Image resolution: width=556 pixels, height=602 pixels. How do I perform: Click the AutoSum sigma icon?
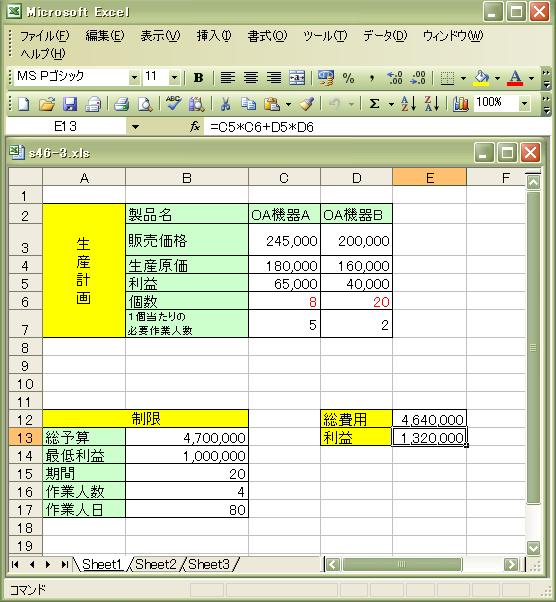click(374, 104)
